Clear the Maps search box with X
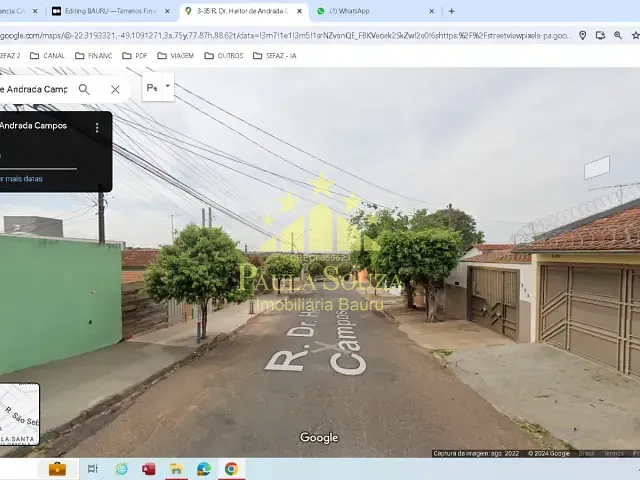640x480 pixels. pos(115,89)
